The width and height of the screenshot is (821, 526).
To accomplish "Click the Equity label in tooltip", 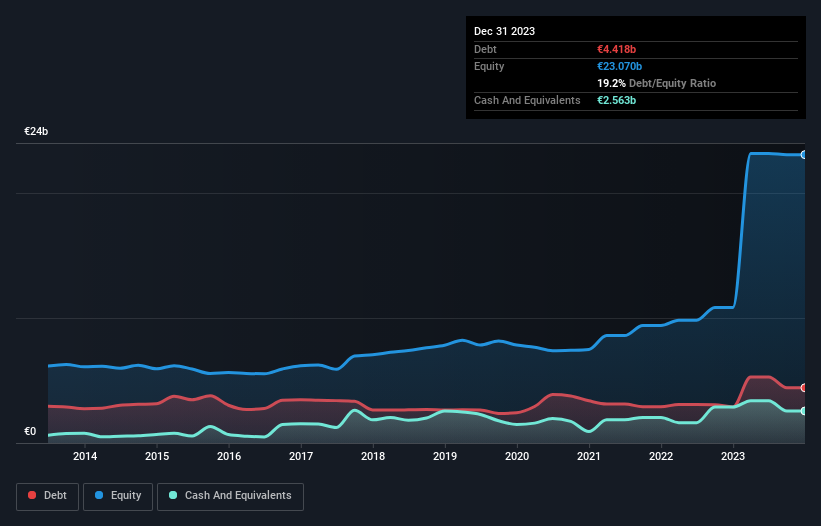I will tap(489, 66).
